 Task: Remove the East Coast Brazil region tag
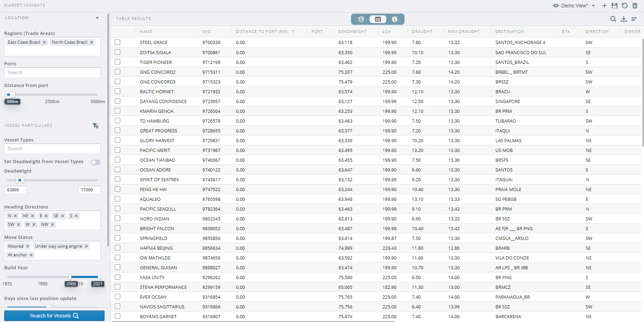(44, 42)
